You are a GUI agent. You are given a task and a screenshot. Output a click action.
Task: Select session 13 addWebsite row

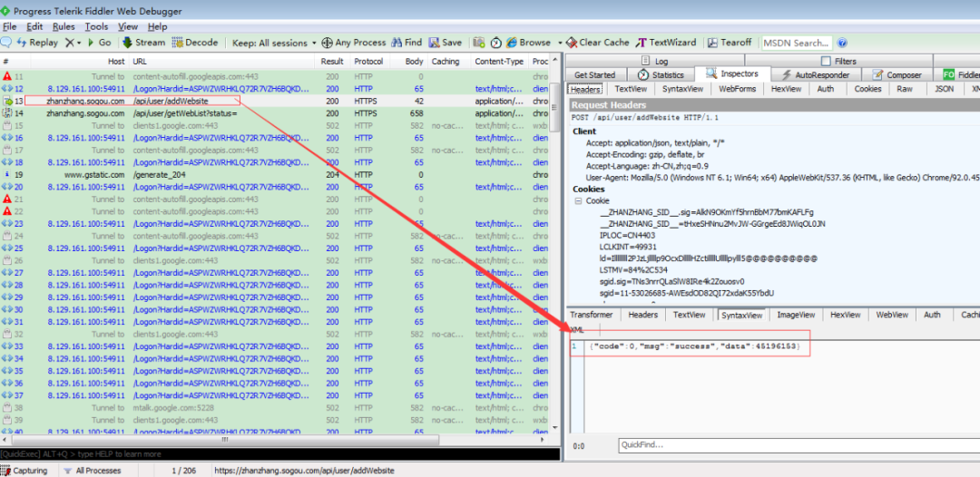[x=275, y=101]
